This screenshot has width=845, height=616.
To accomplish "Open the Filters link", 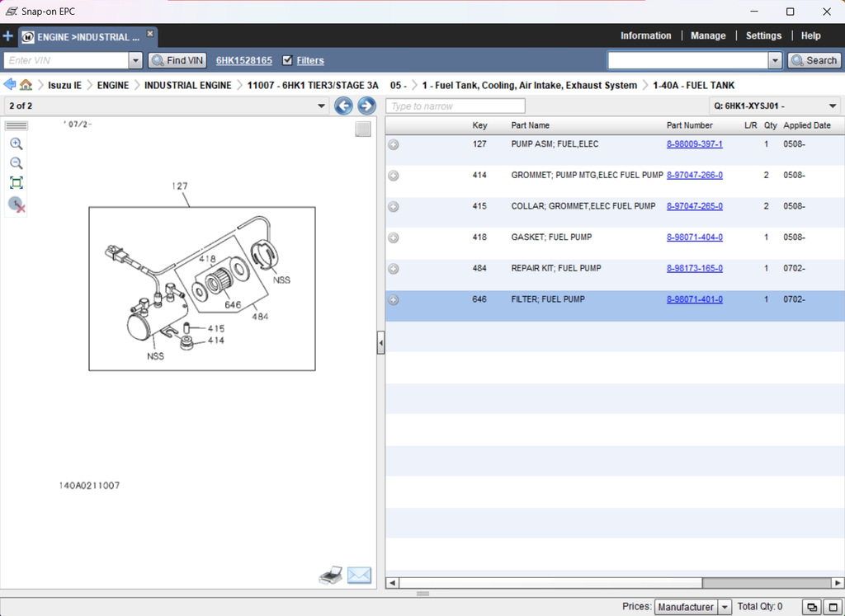I will point(310,60).
